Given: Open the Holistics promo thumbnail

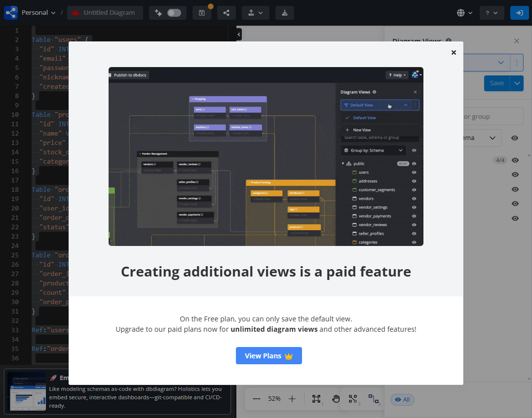Looking at the screenshot, I should pyautogui.click(x=27, y=391).
